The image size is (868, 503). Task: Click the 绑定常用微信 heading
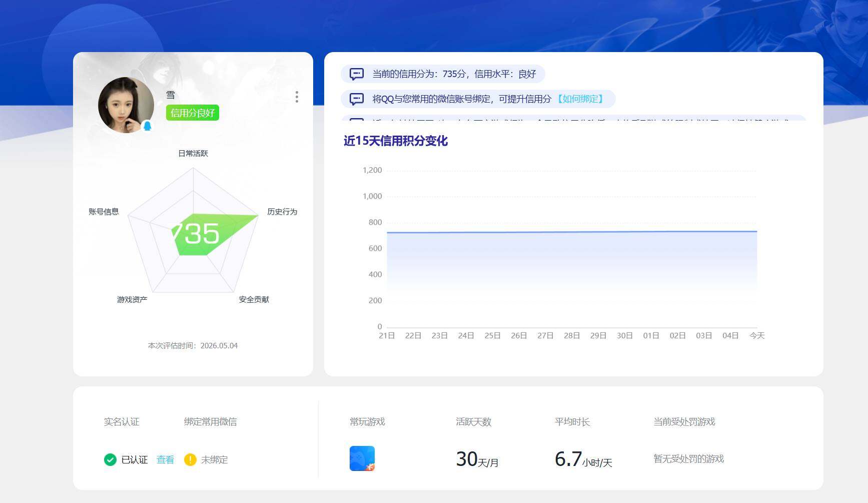[x=210, y=422]
